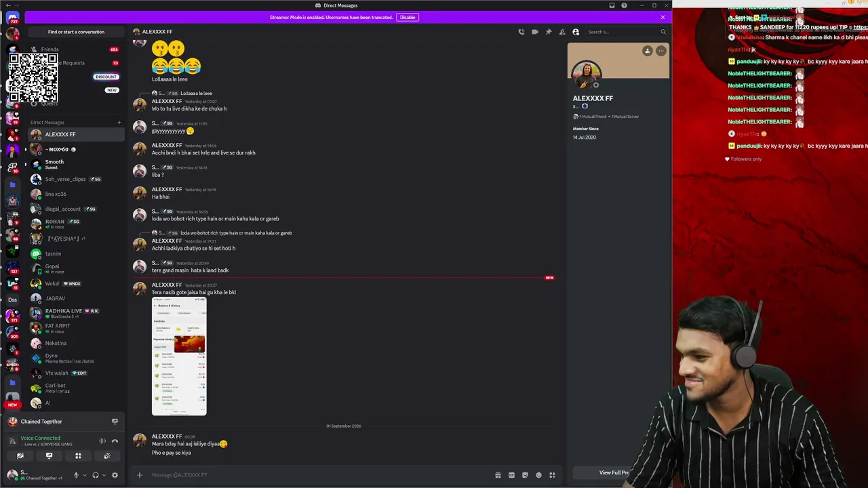Open the Soh_verse_clipss direct message

point(76,179)
